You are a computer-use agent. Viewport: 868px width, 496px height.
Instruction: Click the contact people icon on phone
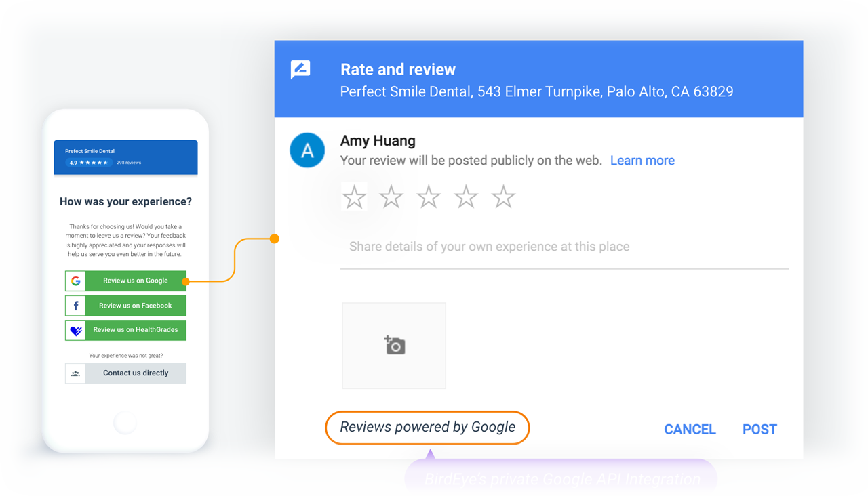[75, 373]
